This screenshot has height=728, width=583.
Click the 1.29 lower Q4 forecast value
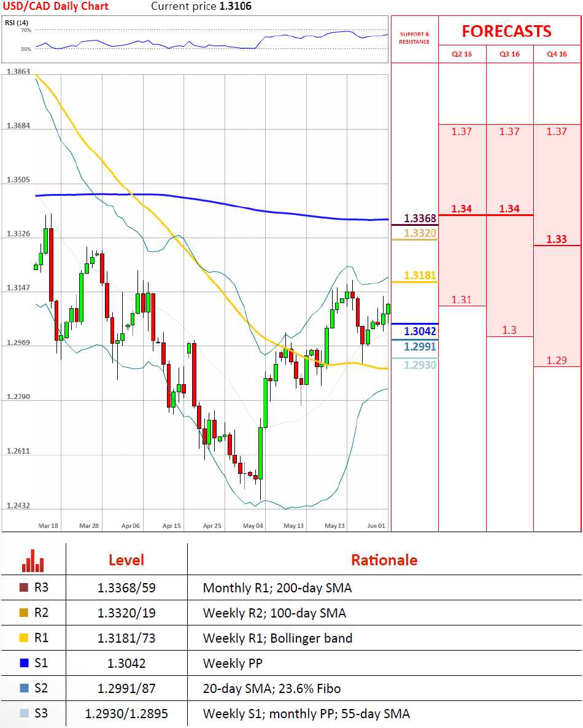[x=557, y=360]
